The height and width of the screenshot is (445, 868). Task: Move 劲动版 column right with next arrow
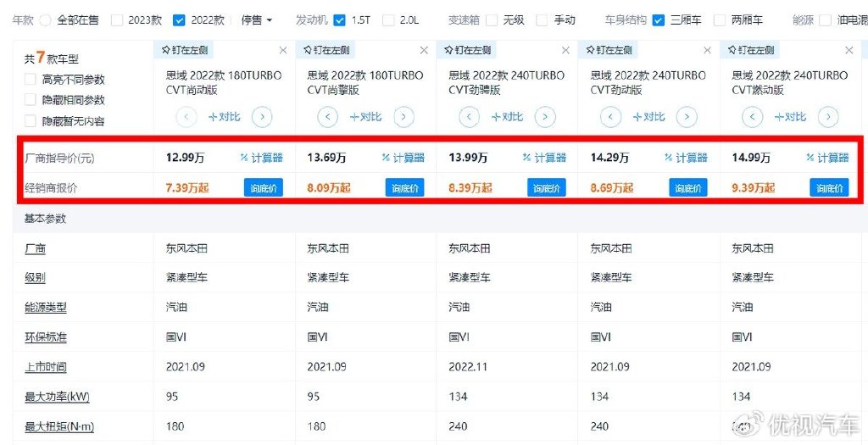(x=687, y=117)
